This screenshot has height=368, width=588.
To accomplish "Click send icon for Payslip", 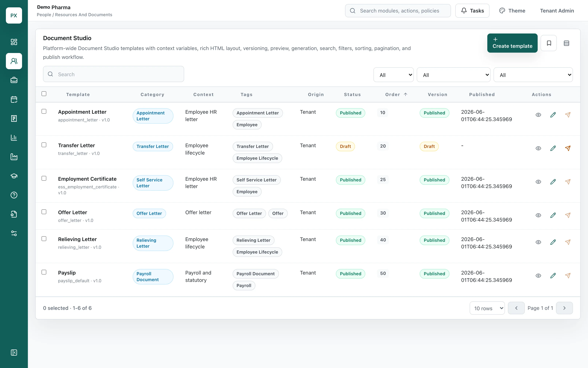I will [x=568, y=275].
